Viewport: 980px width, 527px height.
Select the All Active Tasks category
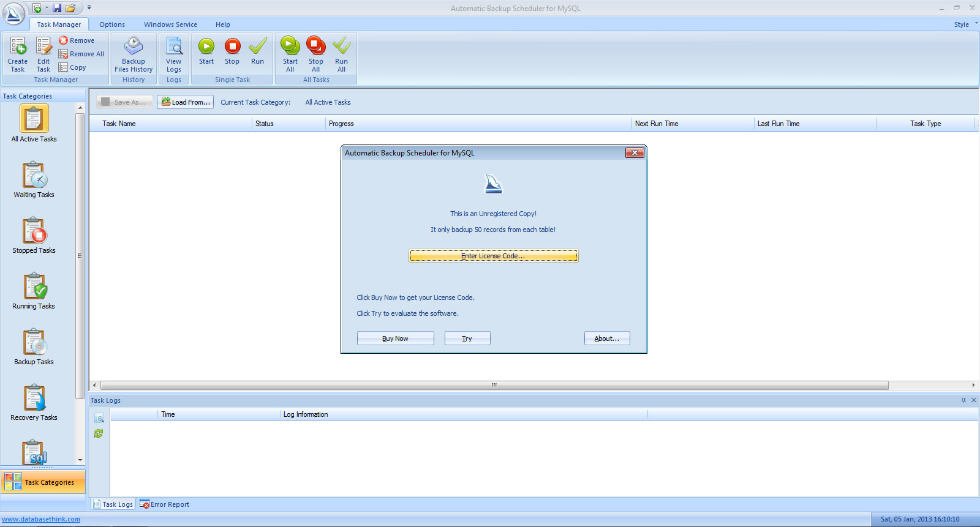[34, 124]
